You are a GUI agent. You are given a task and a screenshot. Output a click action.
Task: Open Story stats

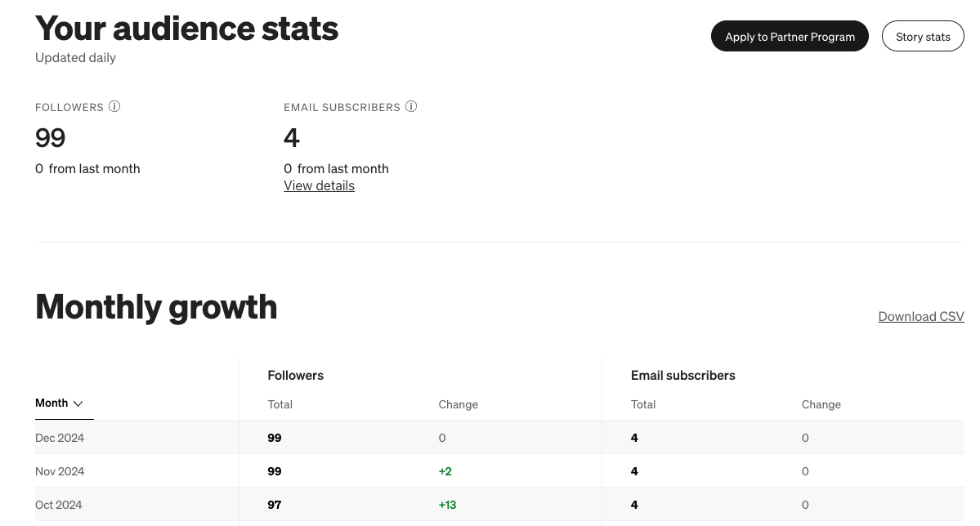(923, 36)
